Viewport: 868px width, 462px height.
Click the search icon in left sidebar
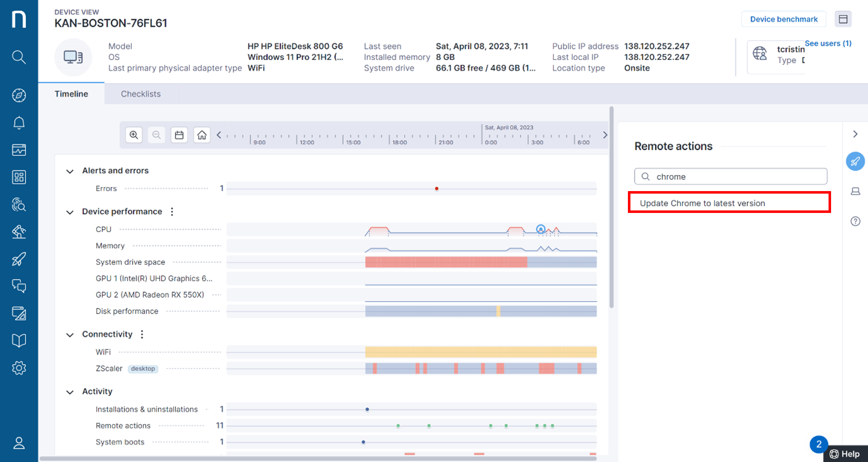pyautogui.click(x=18, y=57)
